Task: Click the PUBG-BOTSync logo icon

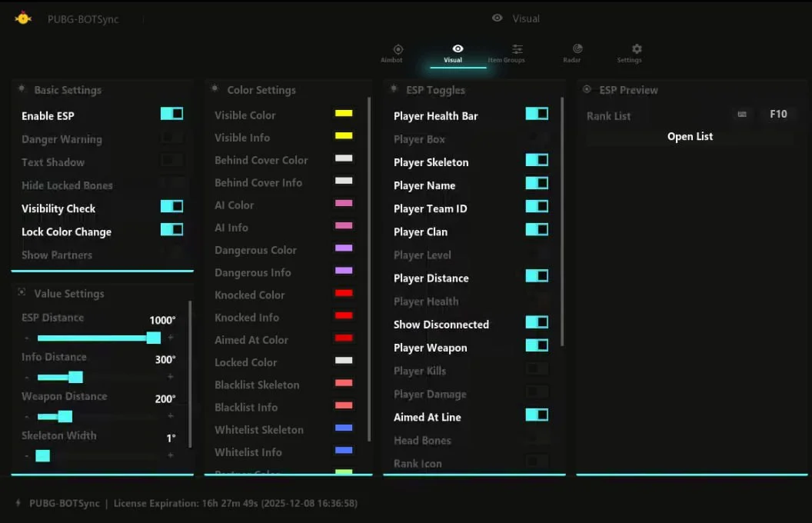Action: (23, 18)
